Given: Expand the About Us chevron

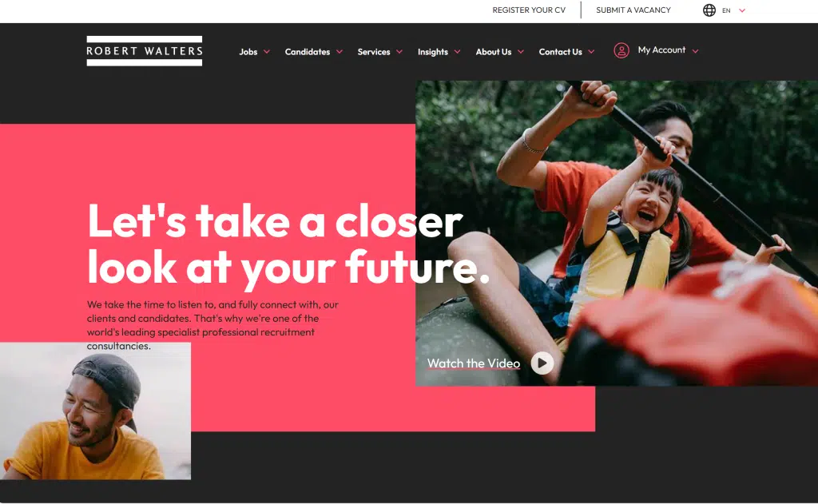Looking at the screenshot, I should click(521, 52).
